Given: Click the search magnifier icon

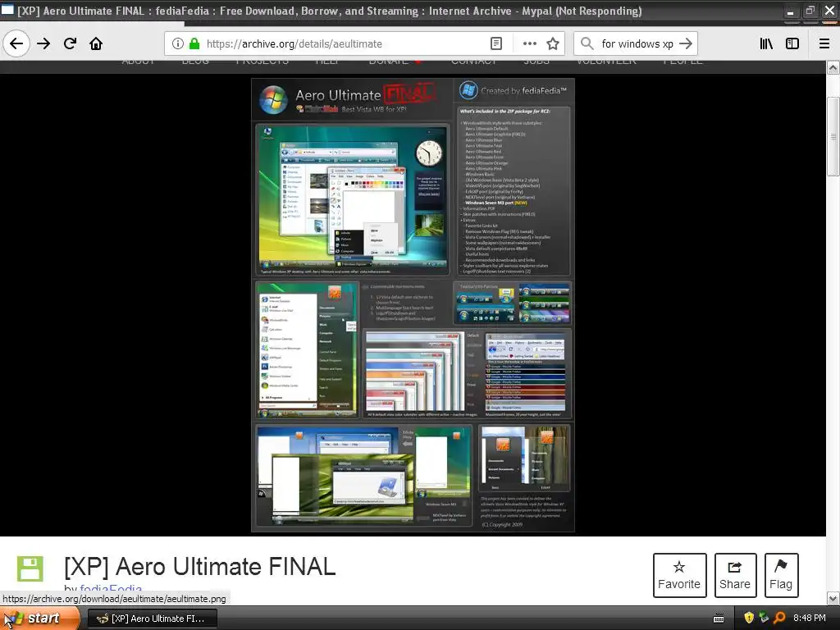Looking at the screenshot, I should point(587,43).
